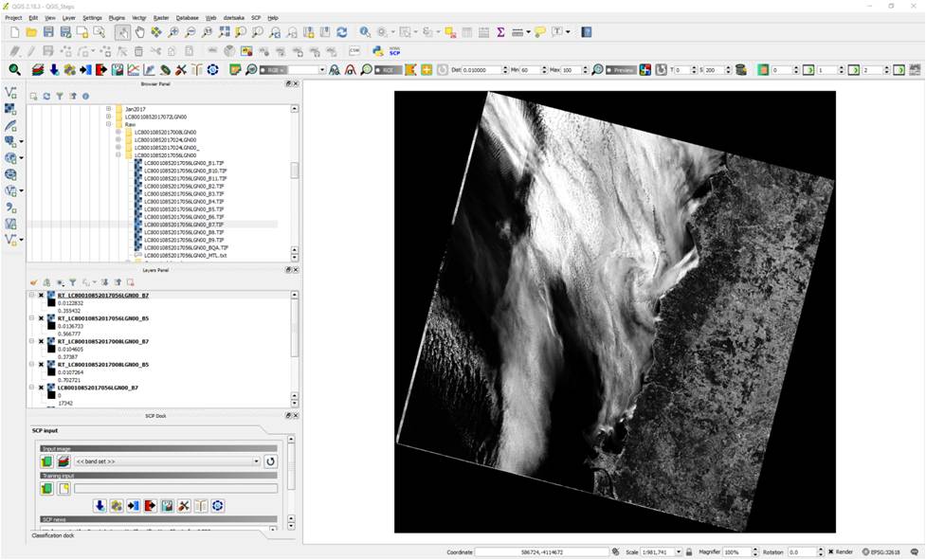
Task: Toggle visibility of RT_LC80010852017008LGN00_B5 layer
Action: 41,365
